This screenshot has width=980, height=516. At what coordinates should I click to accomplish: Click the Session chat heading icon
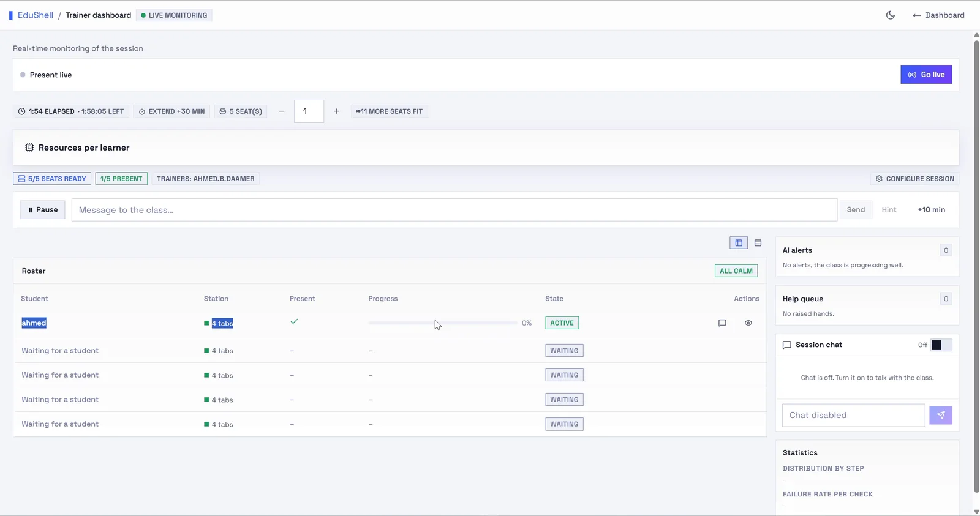tap(787, 345)
